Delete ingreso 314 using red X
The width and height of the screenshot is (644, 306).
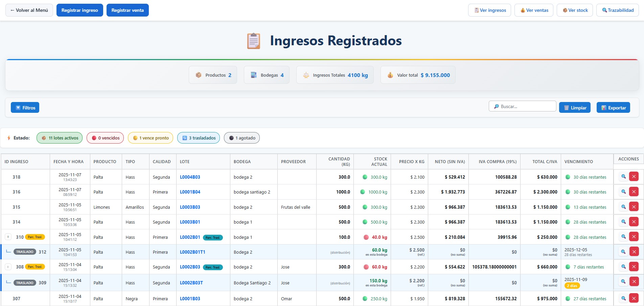pos(634,222)
